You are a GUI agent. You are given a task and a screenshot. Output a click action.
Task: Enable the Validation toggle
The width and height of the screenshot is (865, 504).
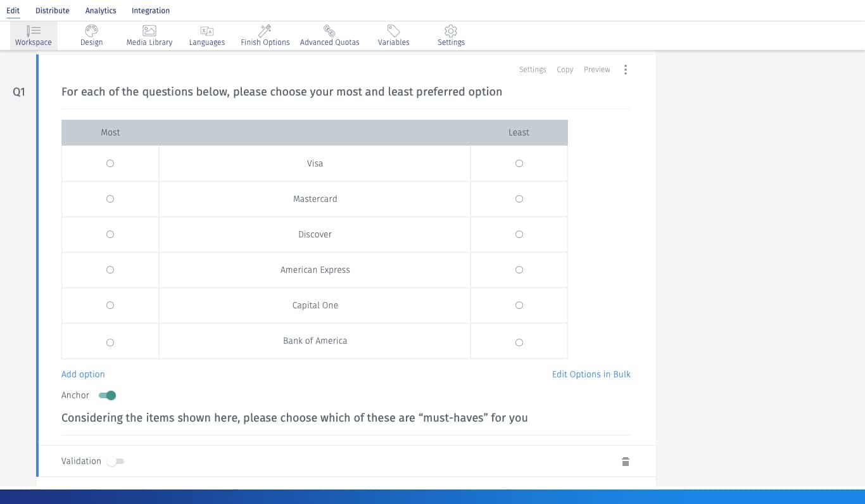pos(115,462)
